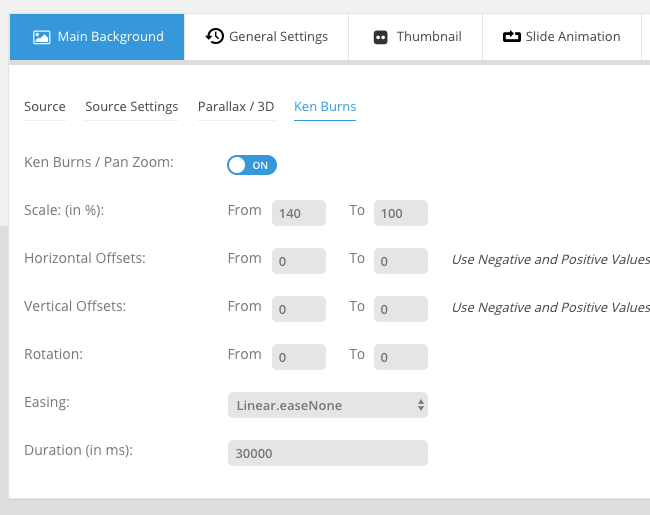
Task: Open the General Settings tab
Action: point(267,37)
